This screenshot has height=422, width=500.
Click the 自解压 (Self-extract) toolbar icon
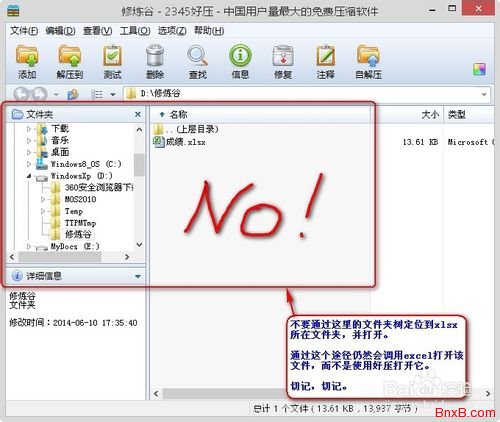pos(368,55)
